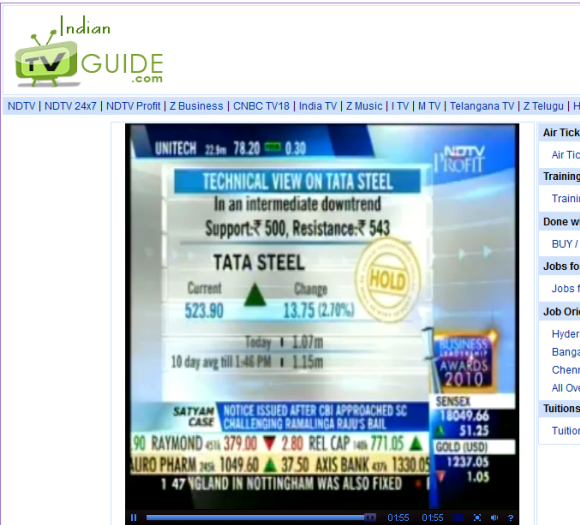Pause the video playback
580x525 pixels.
pyautogui.click(x=134, y=518)
